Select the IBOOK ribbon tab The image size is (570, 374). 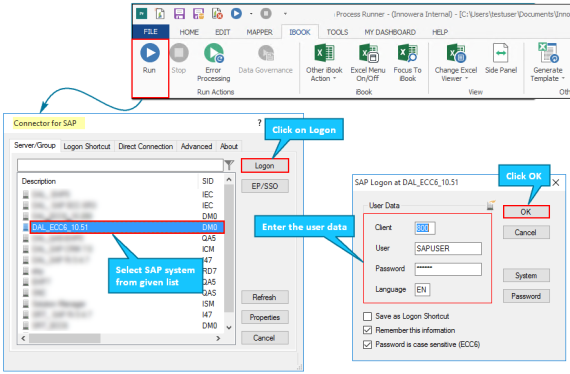click(x=300, y=32)
